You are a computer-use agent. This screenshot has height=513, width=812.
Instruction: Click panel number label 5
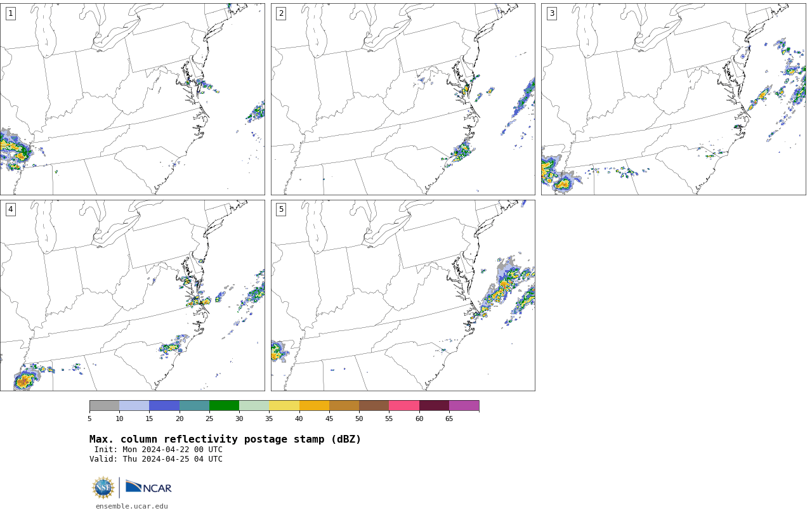point(281,209)
